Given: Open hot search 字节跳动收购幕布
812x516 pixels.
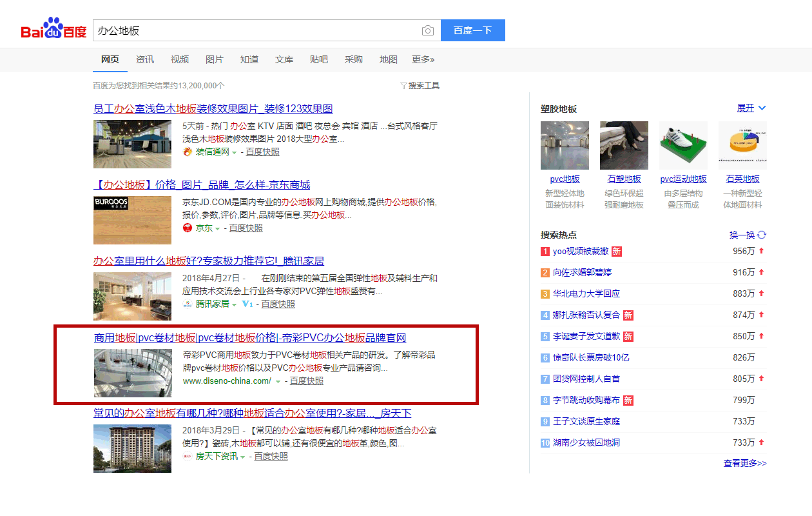Looking at the screenshot, I should tap(586, 401).
